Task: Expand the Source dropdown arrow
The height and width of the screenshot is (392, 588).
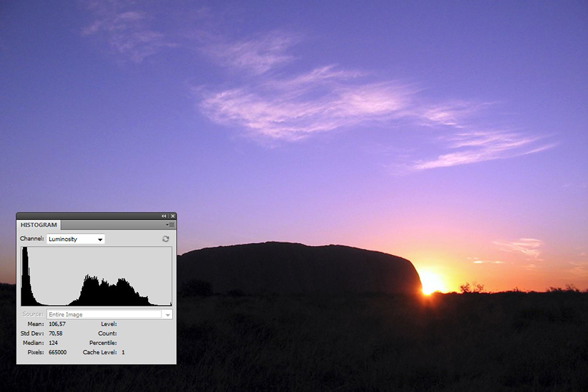Action: [x=168, y=314]
